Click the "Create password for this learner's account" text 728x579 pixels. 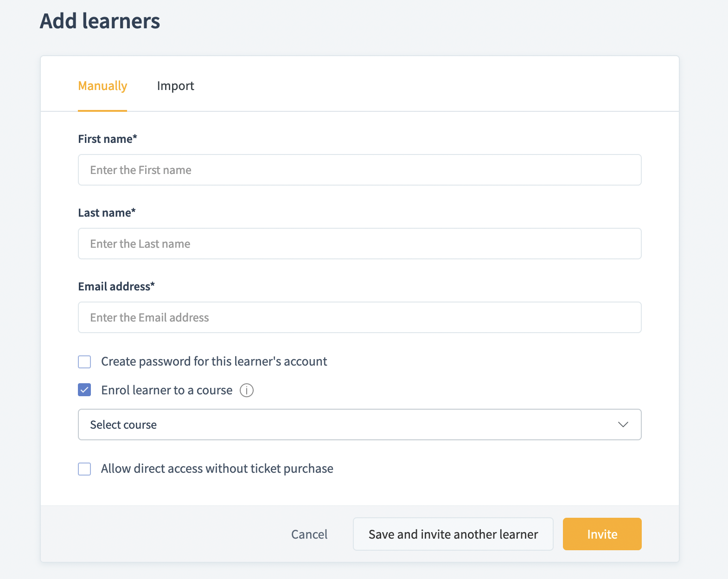tap(214, 361)
